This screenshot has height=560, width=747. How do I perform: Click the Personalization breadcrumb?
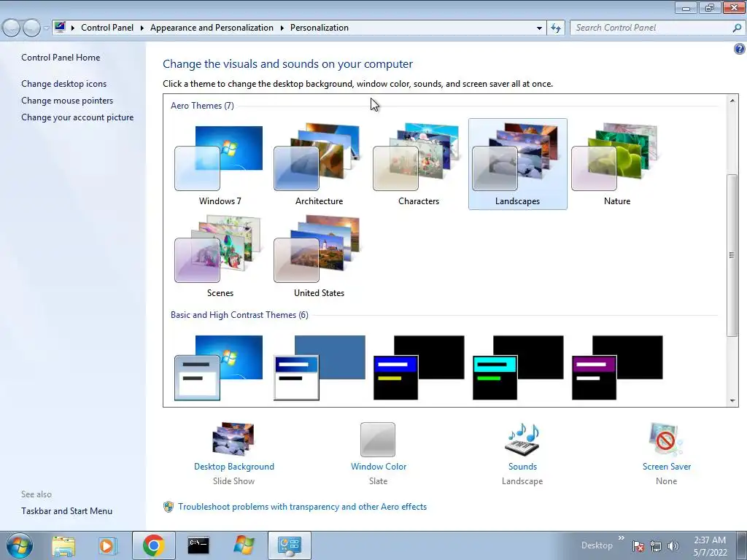pyautogui.click(x=320, y=28)
